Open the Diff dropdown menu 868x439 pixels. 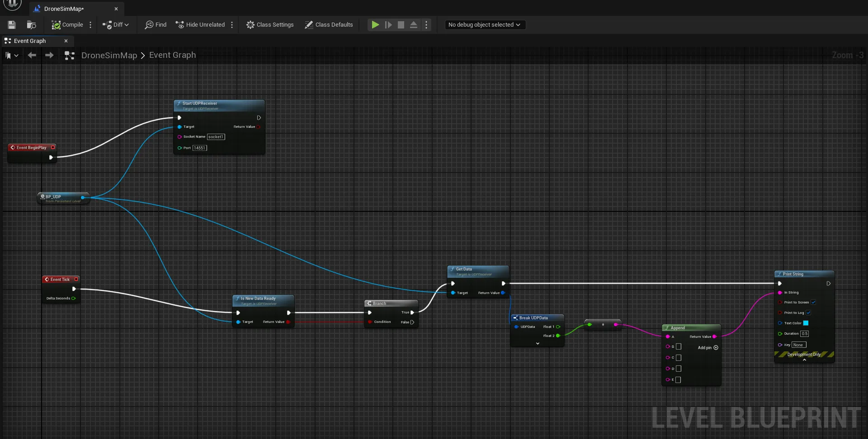coord(116,25)
